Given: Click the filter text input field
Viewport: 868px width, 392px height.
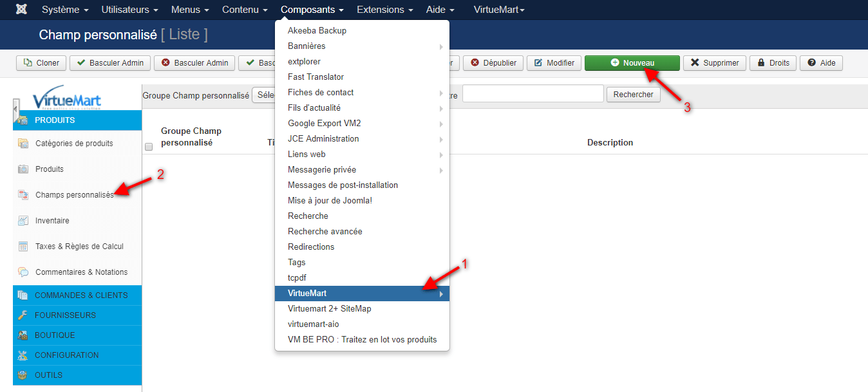Looking at the screenshot, I should click(533, 95).
